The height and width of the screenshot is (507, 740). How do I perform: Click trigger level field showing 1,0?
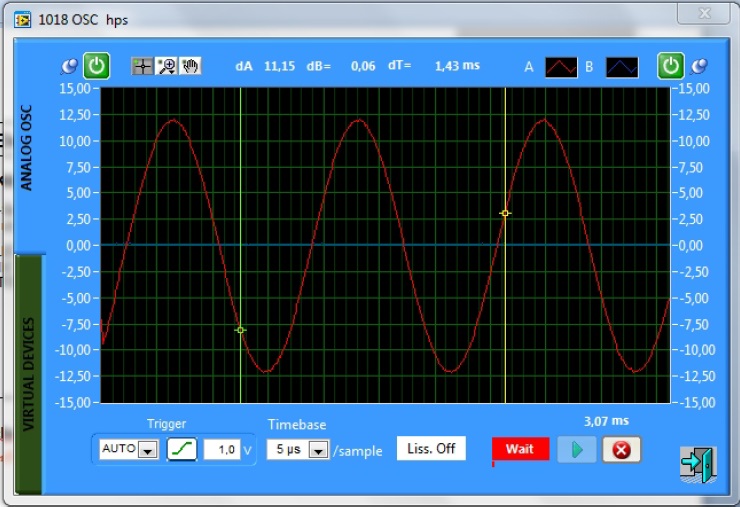click(222, 449)
